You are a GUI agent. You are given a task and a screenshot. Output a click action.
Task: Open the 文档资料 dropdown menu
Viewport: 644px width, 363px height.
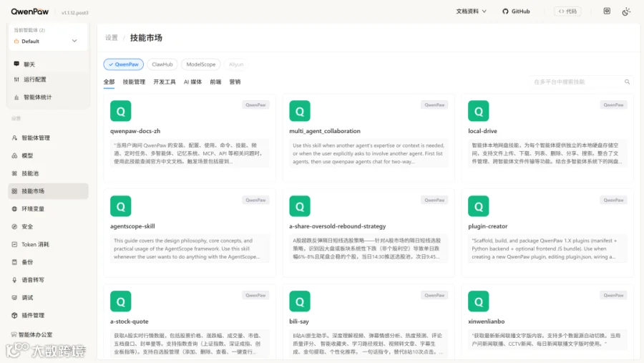point(471,11)
